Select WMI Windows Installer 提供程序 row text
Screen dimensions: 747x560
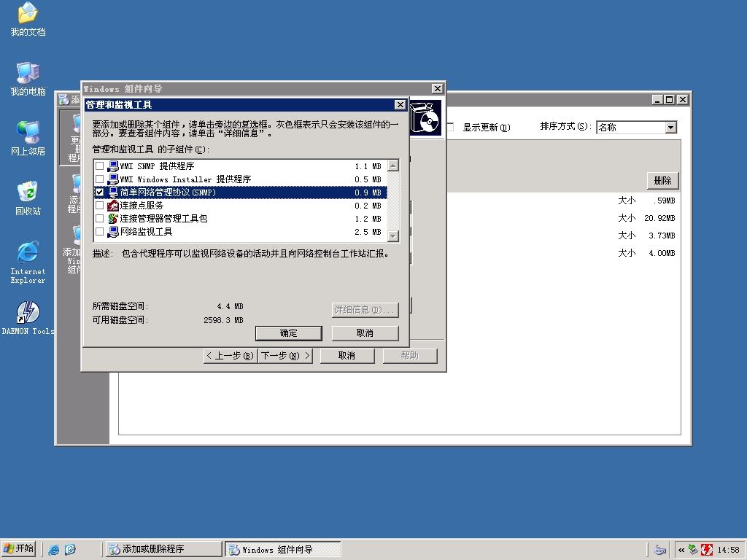(x=186, y=179)
